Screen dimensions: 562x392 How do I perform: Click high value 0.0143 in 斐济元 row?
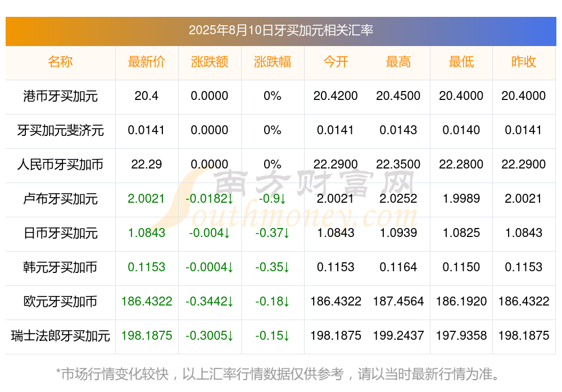[x=398, y=130]
